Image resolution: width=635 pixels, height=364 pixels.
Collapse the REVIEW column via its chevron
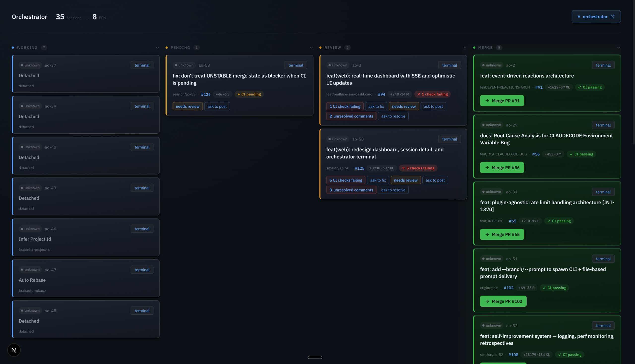(465, 48)
